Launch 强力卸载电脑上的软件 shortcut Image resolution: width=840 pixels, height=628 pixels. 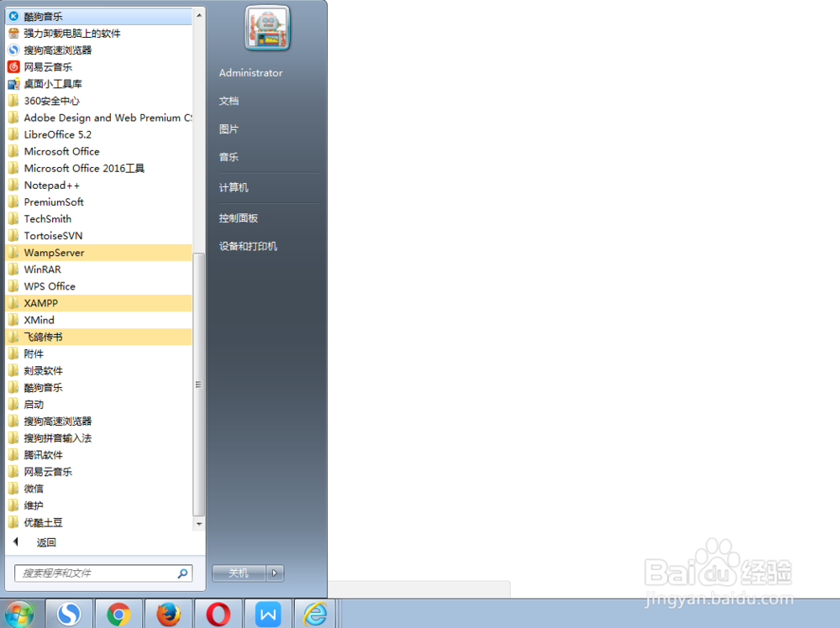pyautogui.click(x=98, y=34)
